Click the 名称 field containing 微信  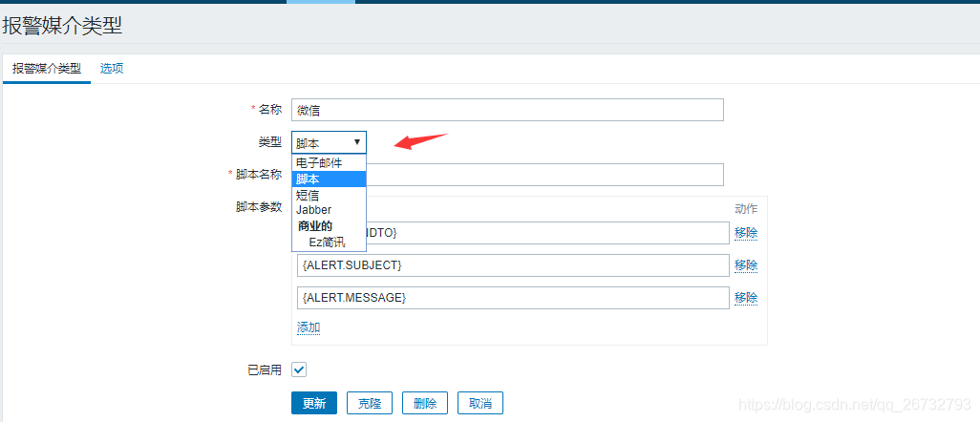(x=507, y=110)
